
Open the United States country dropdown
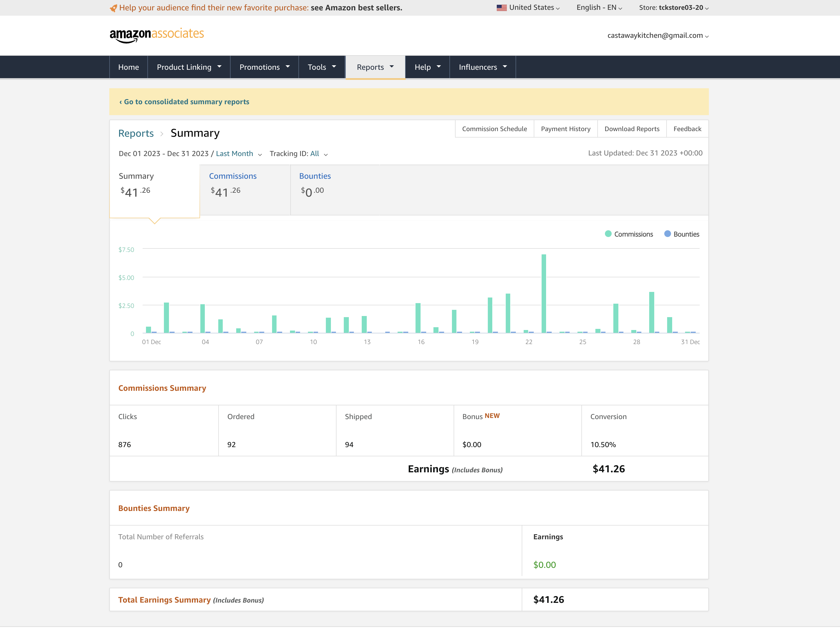point(528,8)
